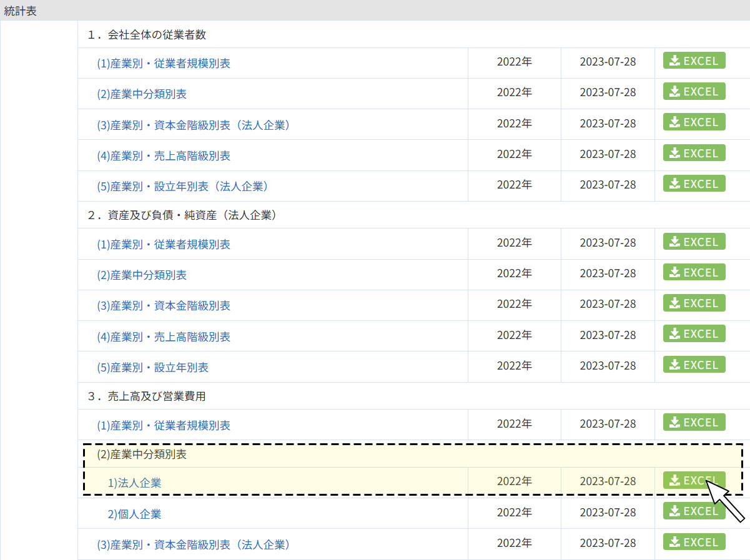Open section 1 link (3)産業別・資本金階級別表（法人企業）
The height and width of the screenshot is (560, 750).
[194, 125]
